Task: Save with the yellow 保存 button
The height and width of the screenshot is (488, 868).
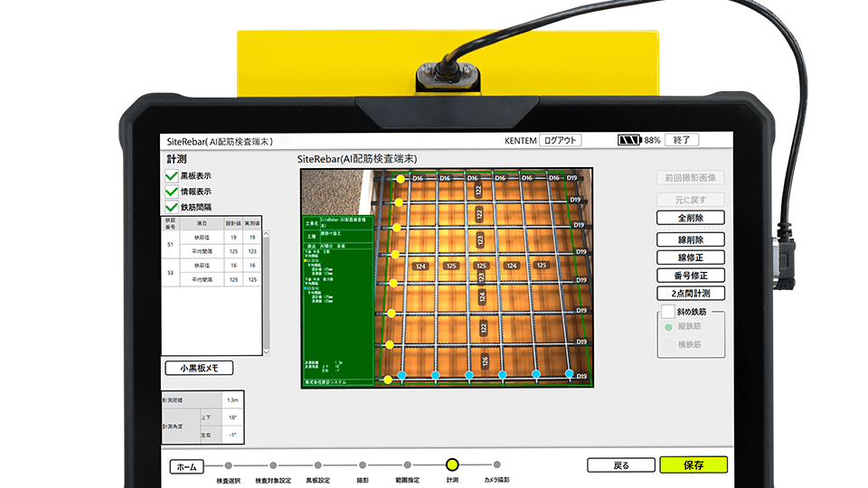Action: (x=693, y=465)
